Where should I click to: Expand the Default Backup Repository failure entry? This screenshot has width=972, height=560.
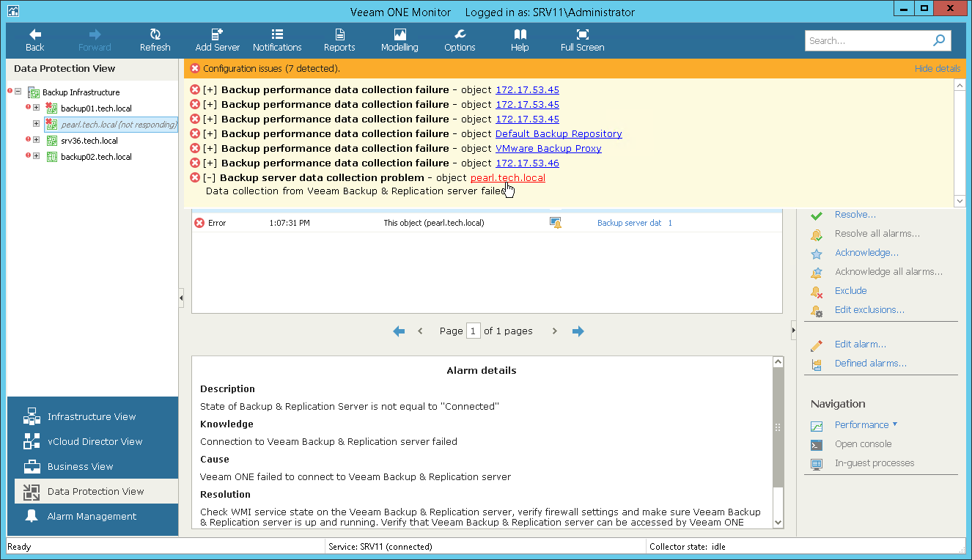click(210, 134)
